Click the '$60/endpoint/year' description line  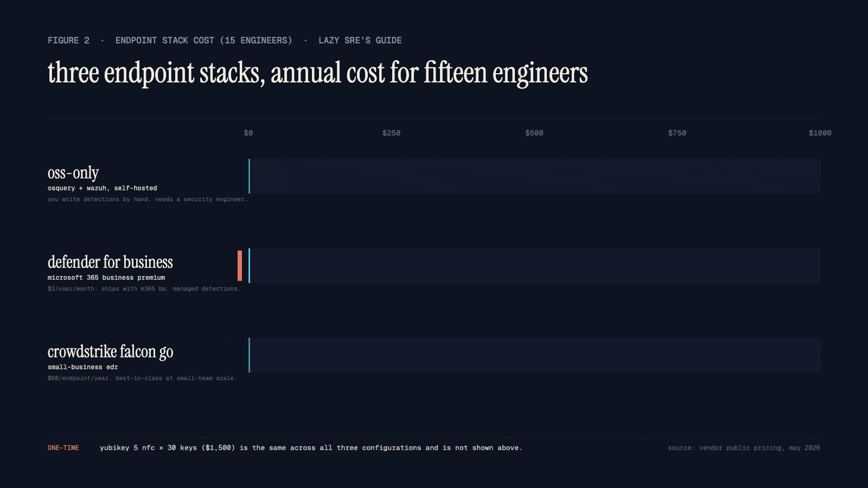click(143, 378)
